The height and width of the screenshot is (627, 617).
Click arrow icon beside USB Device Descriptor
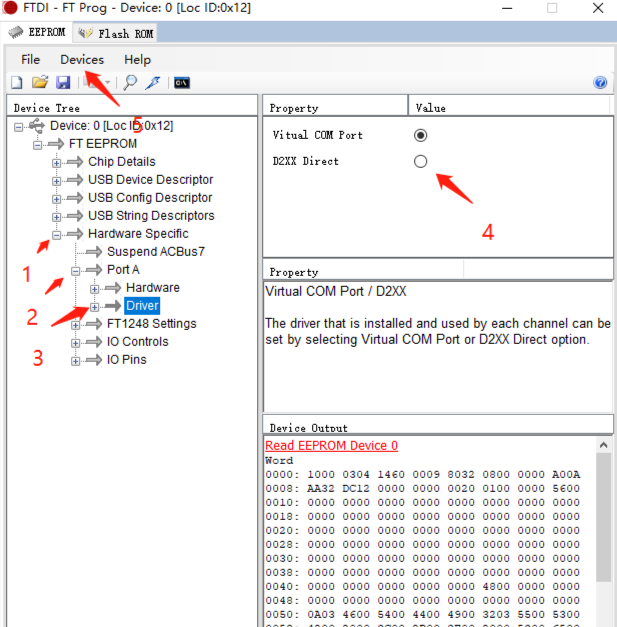click(75, 180)
